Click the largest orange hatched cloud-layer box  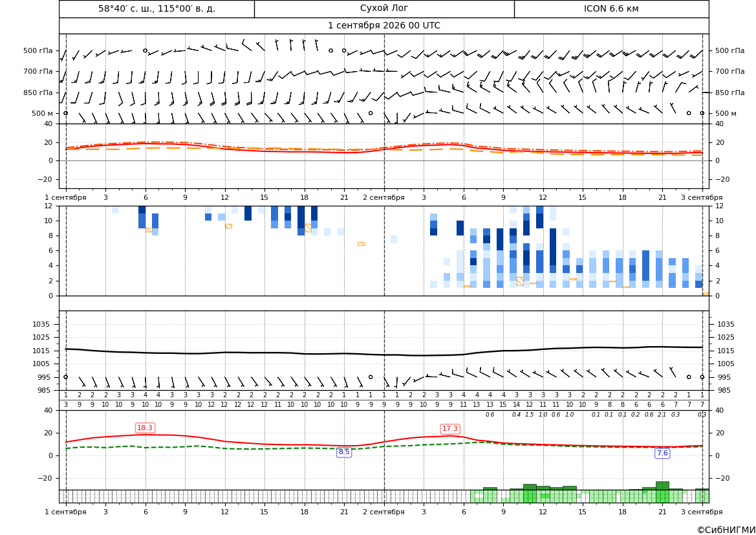520,281
